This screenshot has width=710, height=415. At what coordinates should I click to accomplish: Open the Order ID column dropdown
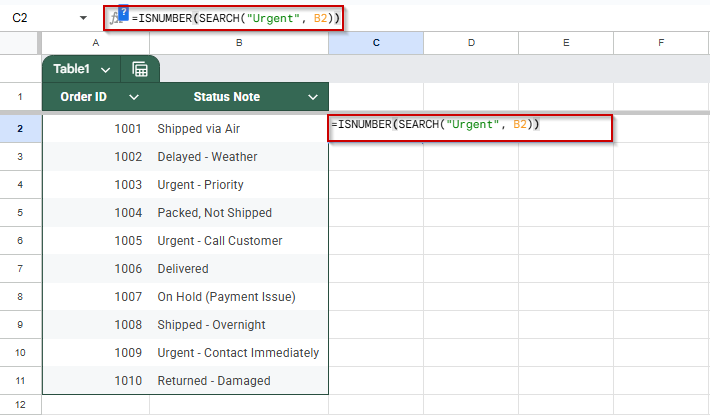(x=134, y=97)
